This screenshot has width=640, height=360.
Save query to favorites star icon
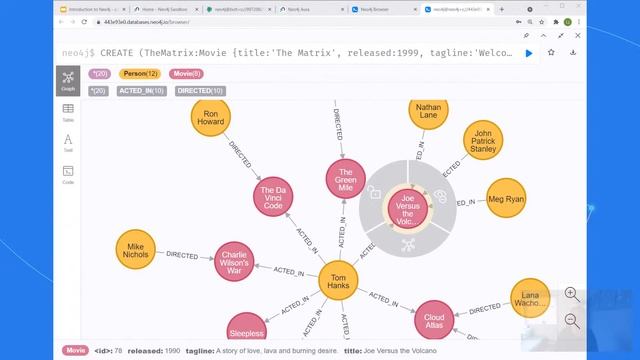pyautogui.click(x=551, y=52)
